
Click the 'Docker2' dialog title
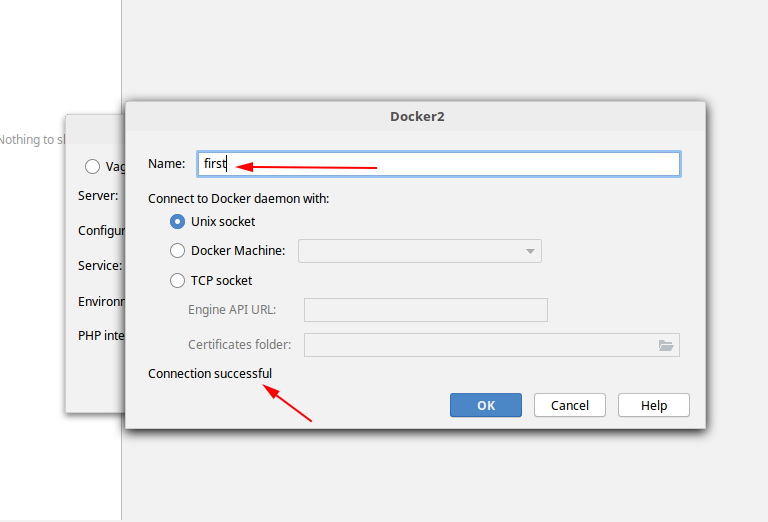417,117
